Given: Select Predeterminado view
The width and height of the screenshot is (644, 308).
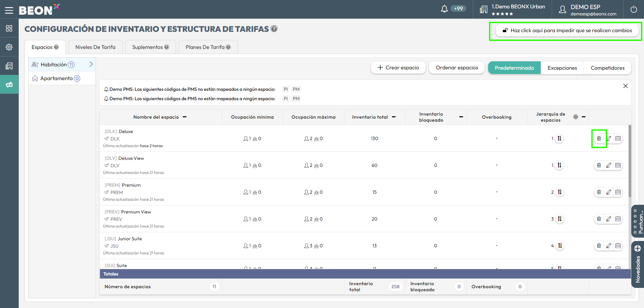Looking at the screenshot, I should pos(514,68).
